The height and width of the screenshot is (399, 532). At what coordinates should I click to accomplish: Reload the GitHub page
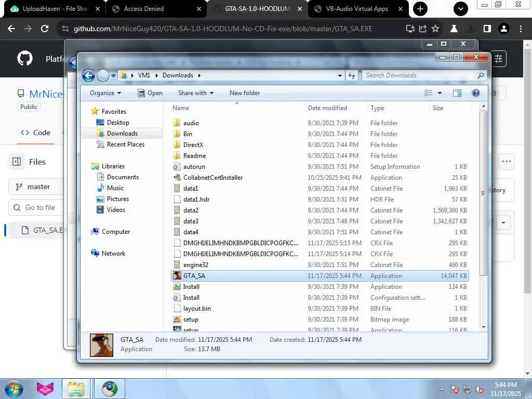45,29
